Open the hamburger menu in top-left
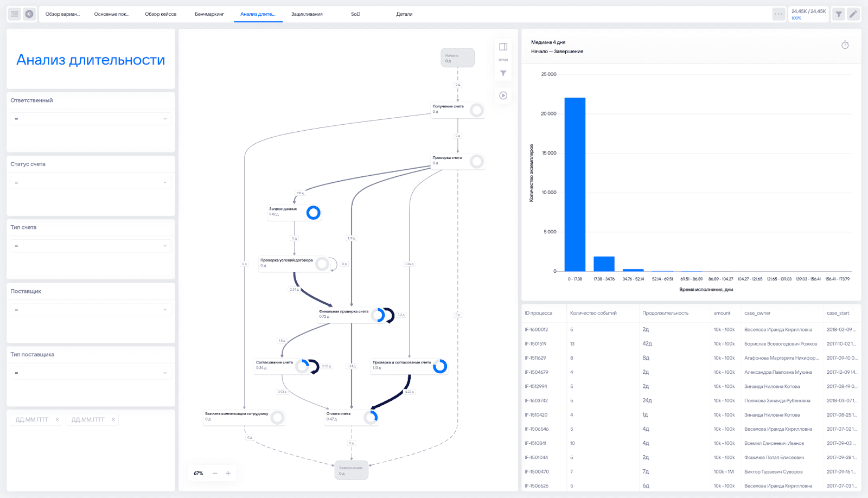The image size is (868, 498). click(15, 14)
